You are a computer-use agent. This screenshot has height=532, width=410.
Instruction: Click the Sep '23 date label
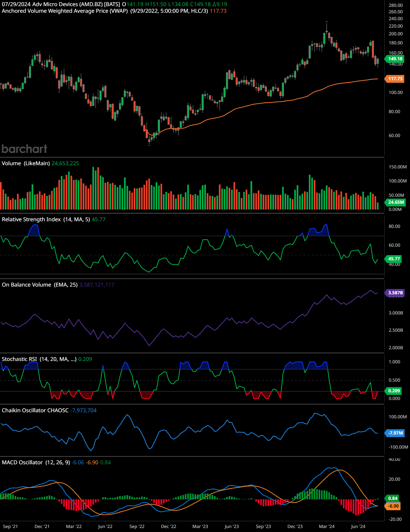point(263,526)
